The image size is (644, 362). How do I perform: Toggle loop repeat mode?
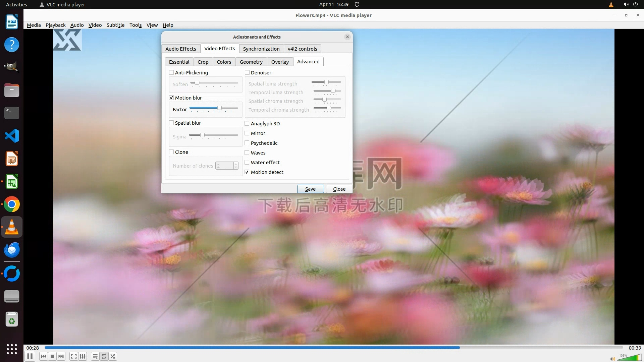point(104,356)
